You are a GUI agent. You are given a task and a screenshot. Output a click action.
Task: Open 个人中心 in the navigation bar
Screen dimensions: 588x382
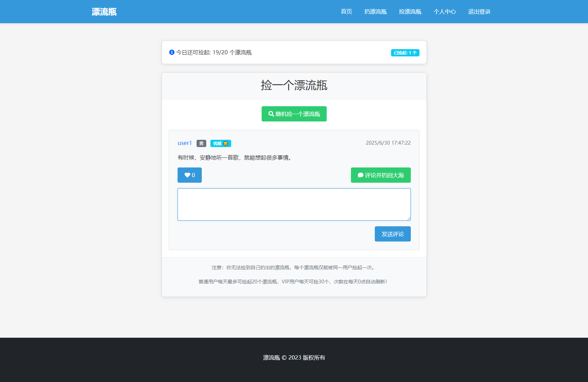[445, 11]
